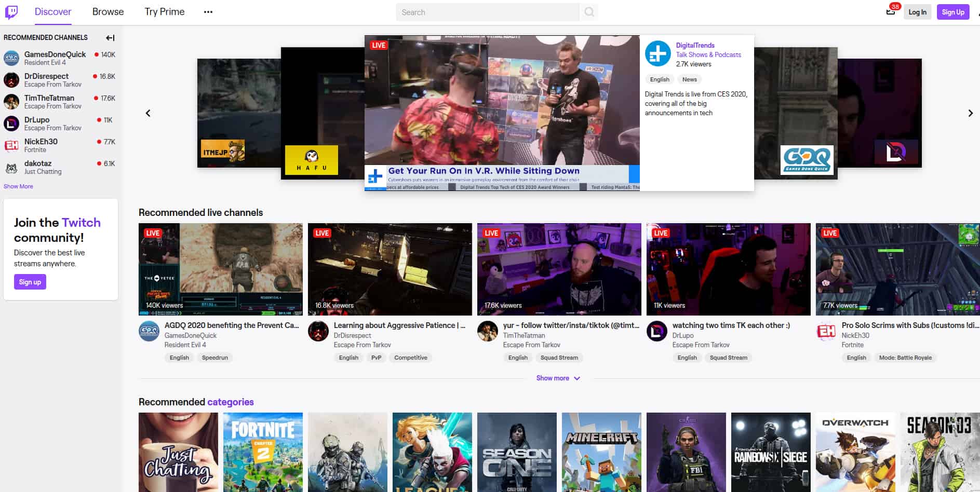This screenshot has width=980, height=492.
Task: Select the Speedrun tag under GamesDoneQuick
Action: point(214,358)
